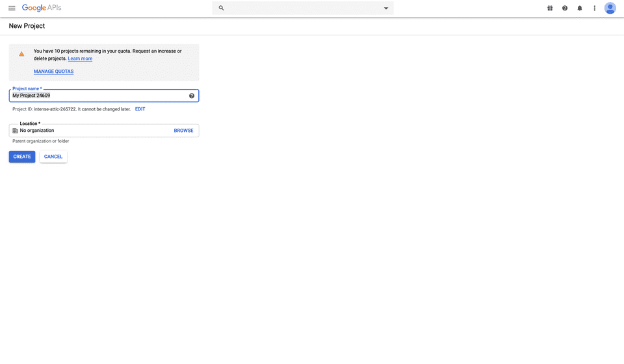Click the 'Parent organization or folder' hint
This screenshot has width=624, height=364.
40,141
